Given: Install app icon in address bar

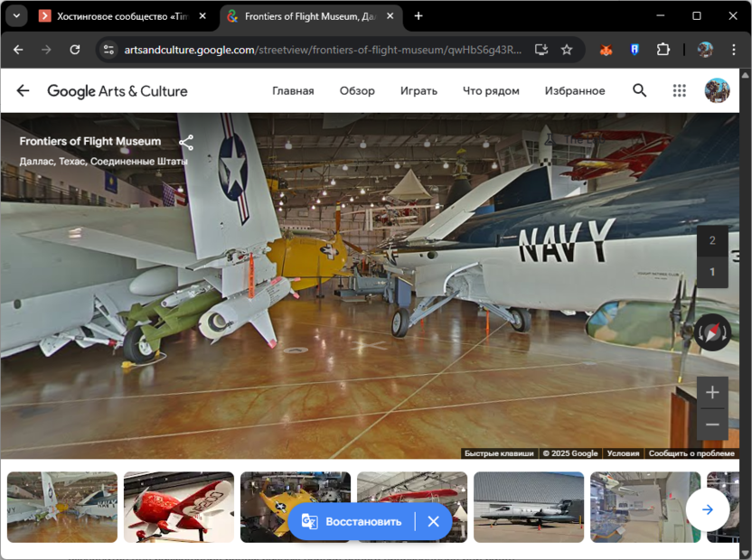Looking at the screenshot, I should [x=541, y=50].
